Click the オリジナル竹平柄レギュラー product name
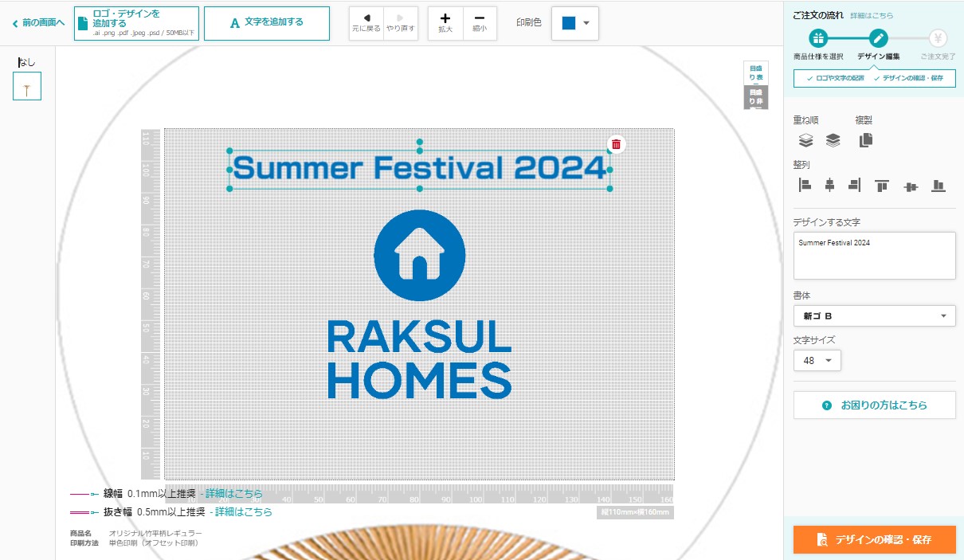Image resolution: width=964 pixels, height=560 pixels. [155, 533]
